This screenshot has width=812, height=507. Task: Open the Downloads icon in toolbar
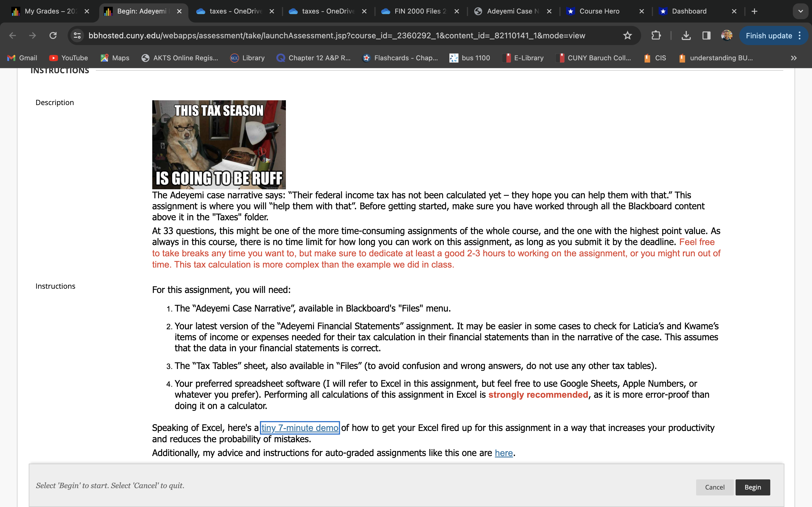point(686,35)
